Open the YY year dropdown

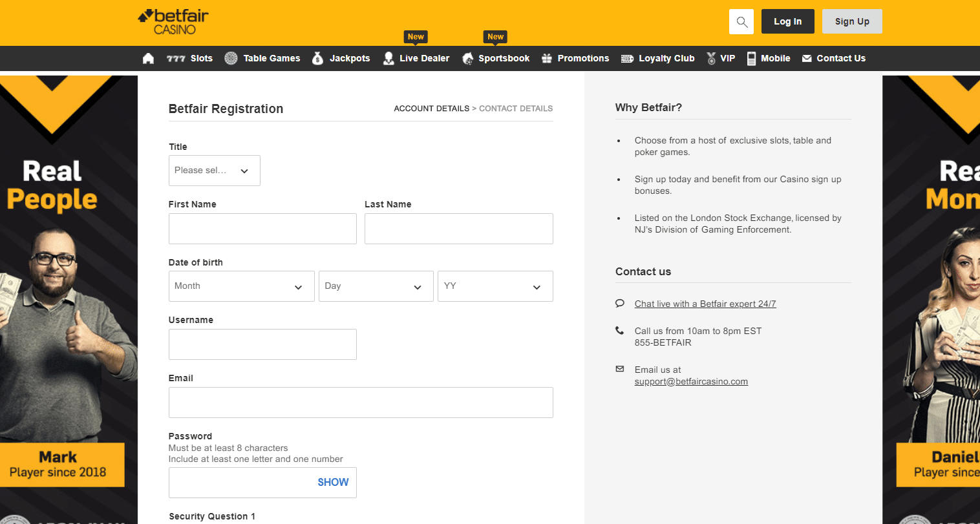(x=495, y=286)
